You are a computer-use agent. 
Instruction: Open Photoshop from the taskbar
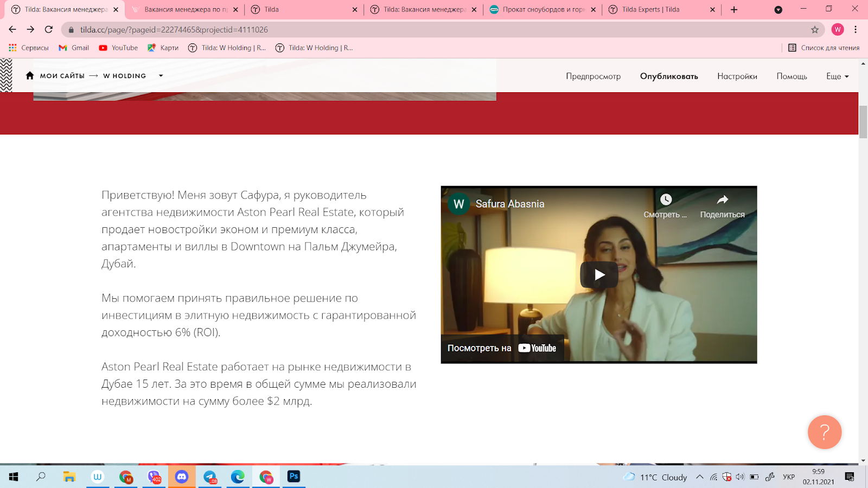pos(293,477)
